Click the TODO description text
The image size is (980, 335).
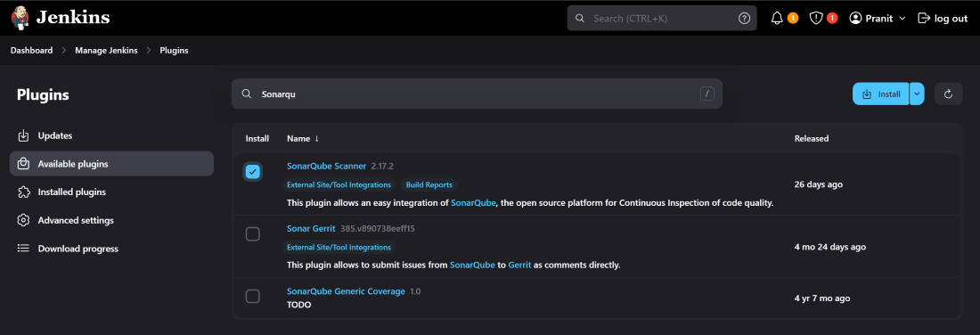tap(298, 305)
